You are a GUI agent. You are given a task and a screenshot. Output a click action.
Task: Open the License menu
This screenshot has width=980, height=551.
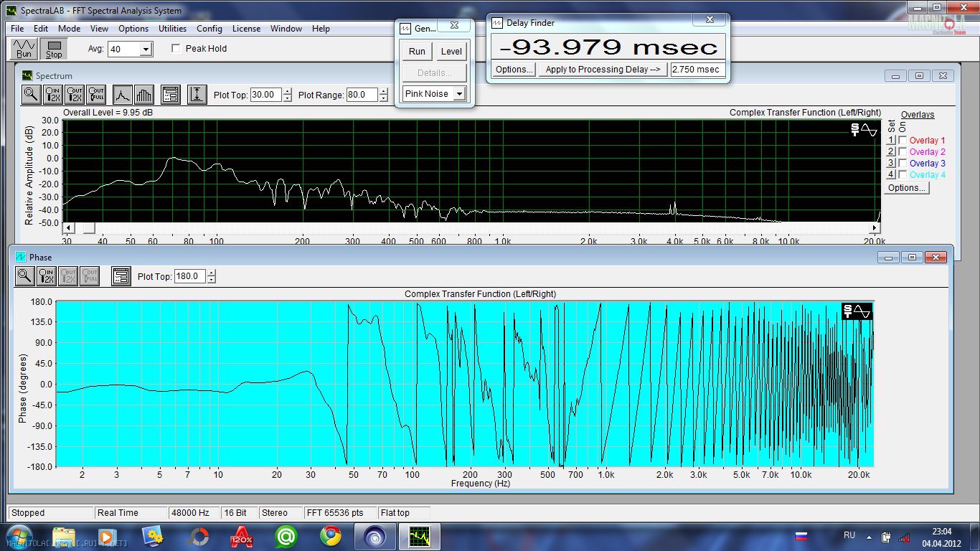(x=246, y=29)
